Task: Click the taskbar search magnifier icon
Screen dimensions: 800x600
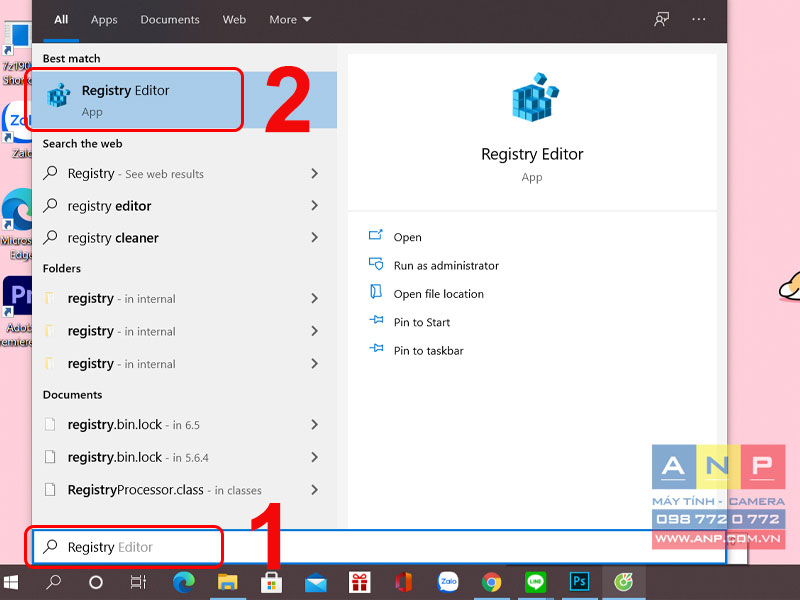Action: click(54, 582)
